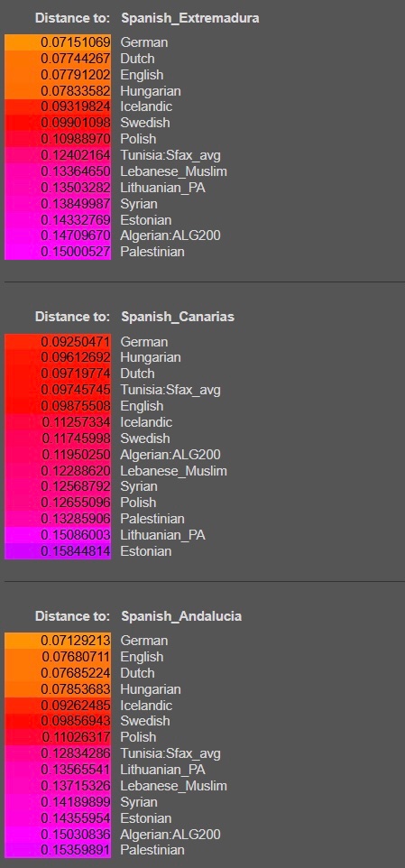
Task: Click distance value 0.07791202
Action: click(x=76, y=75)
